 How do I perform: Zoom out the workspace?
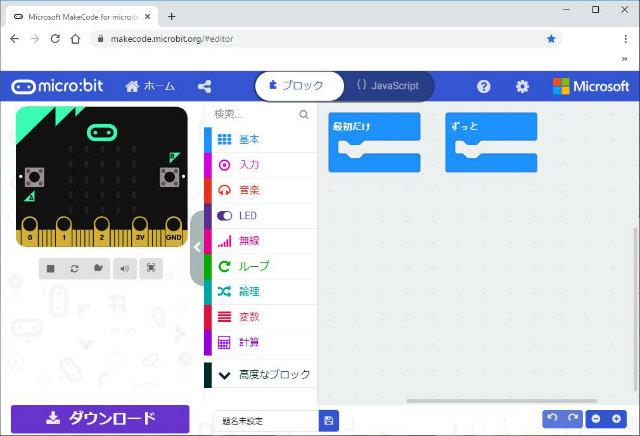(596, 419)
